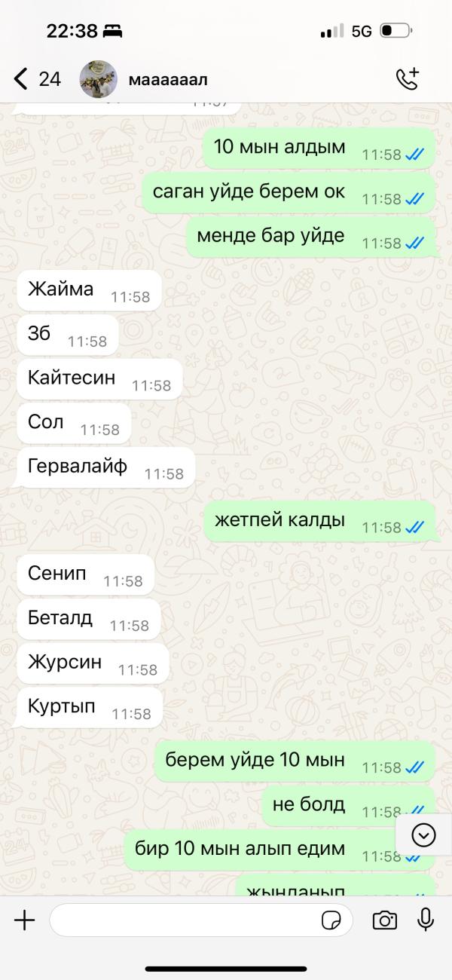Select the message "Кайтесин"
Viewport: 452px width, 980px height.
pos(99,379)
